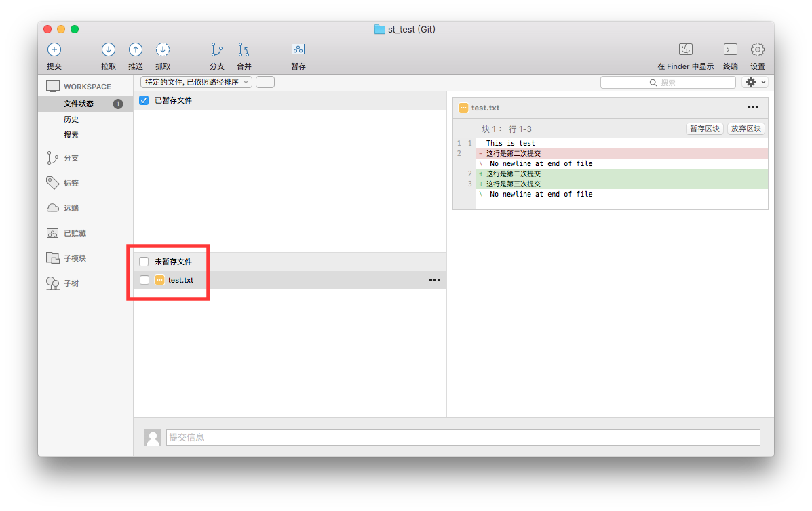Select 文件状态 in the sidebar

[x=85, y=104]
